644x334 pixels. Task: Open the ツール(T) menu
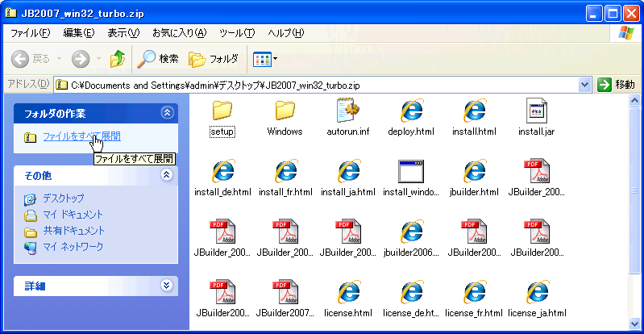(x=237, y=33)
